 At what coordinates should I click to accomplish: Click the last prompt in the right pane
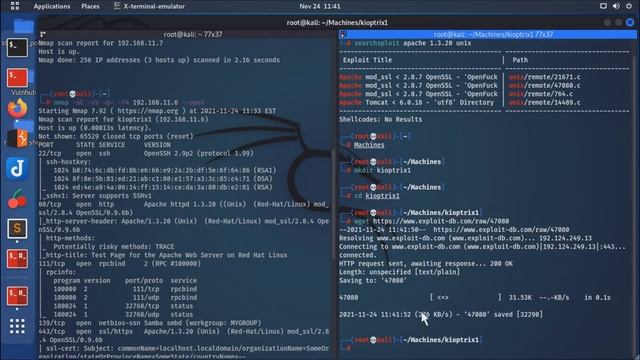411,344
